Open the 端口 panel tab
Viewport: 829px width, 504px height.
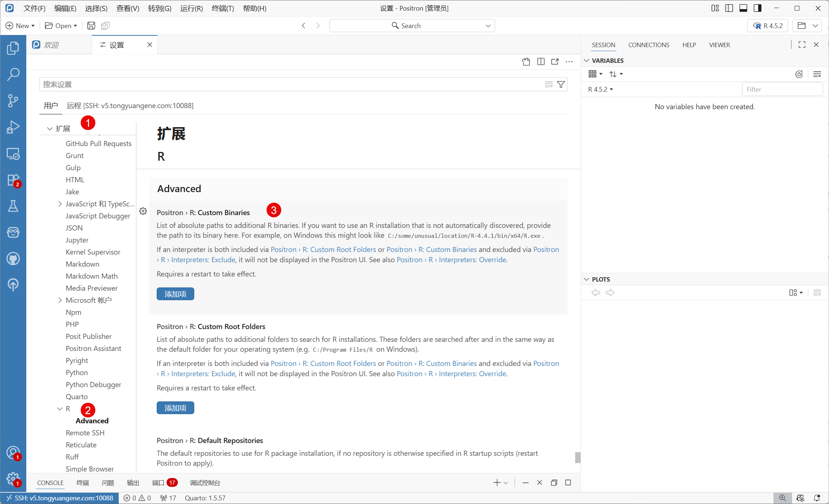pyautogui.click(x=164, y=483)
